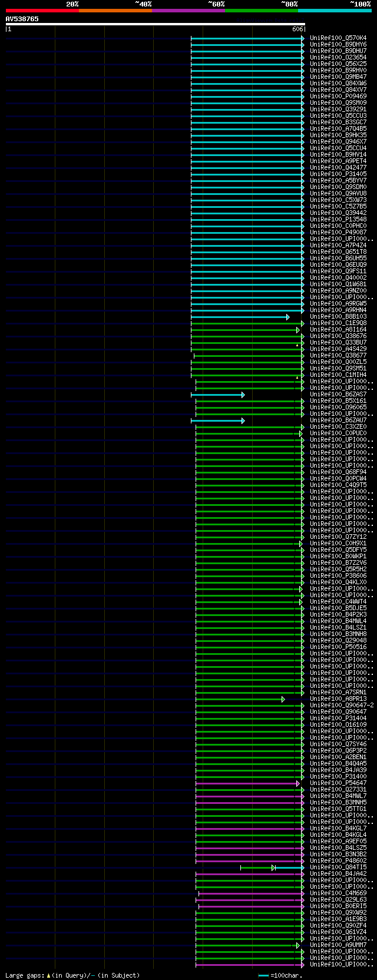377x980 pixels.
Task: Select the UniRef100_C3XZE0 label
Action: pos(338,427)
